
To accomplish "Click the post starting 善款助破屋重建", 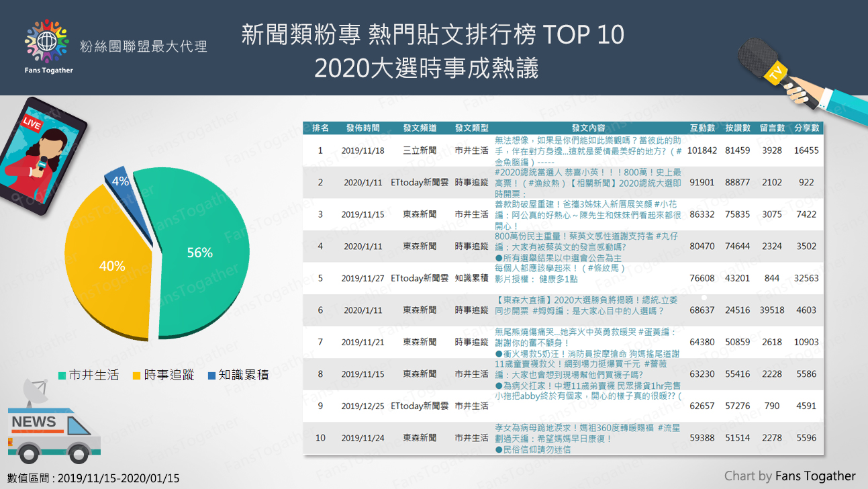I will tap(588, 215).
